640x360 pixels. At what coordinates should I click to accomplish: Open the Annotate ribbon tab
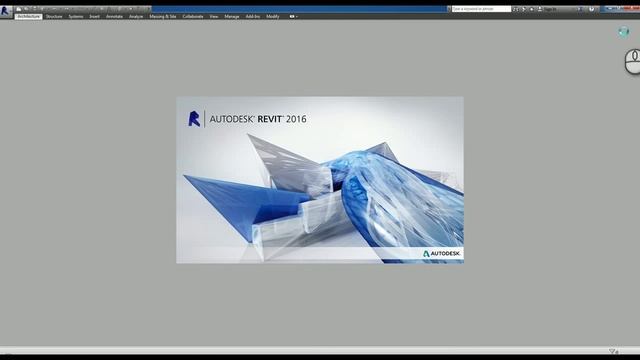(x=114, y=17)
